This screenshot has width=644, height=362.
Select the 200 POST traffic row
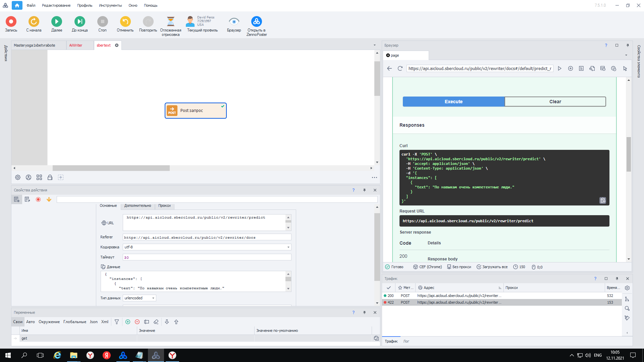coord(501,296)
